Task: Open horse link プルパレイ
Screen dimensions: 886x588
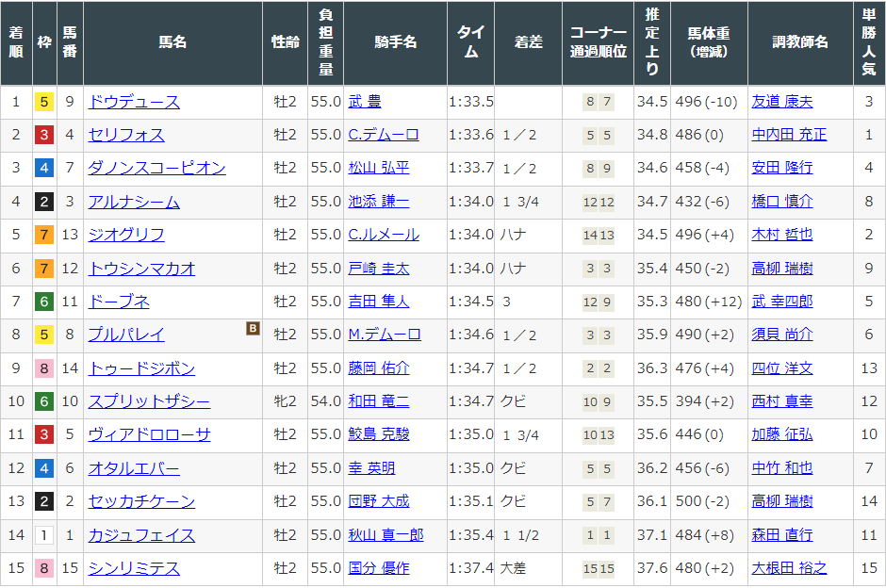Action: [x=126, y=335]
